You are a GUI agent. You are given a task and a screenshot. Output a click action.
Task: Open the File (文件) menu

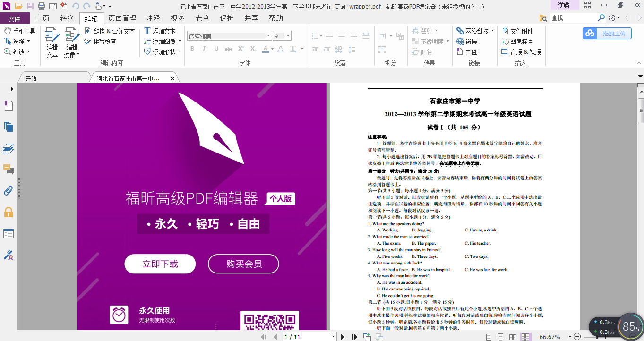(15, 18)
